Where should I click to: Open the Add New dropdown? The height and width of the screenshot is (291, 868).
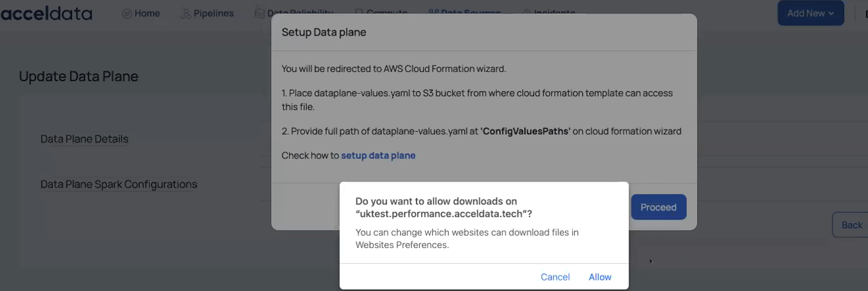coord(811,13)
